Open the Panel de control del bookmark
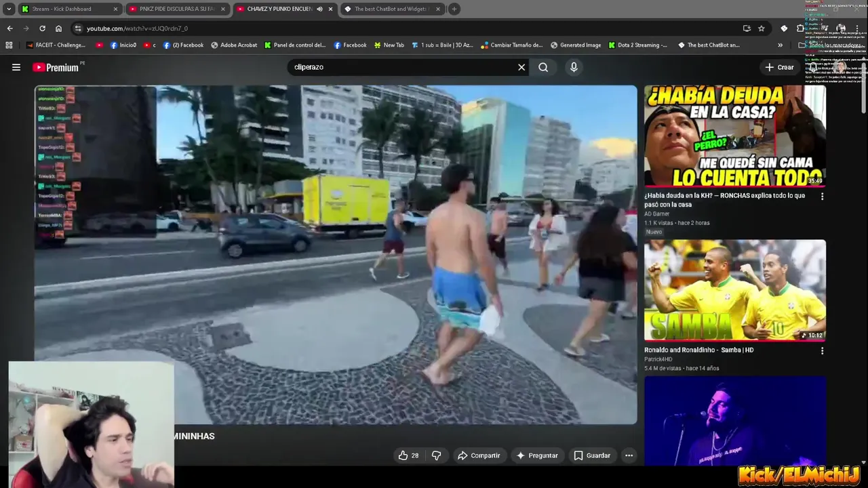This screenshot has height=488, width=868. click(x=295, y=45)
